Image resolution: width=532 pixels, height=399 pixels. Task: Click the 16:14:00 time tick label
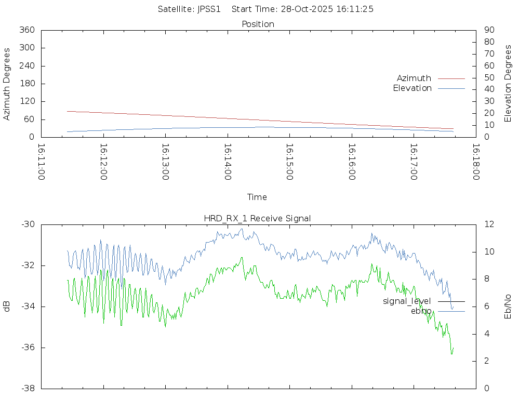(228, 162)
